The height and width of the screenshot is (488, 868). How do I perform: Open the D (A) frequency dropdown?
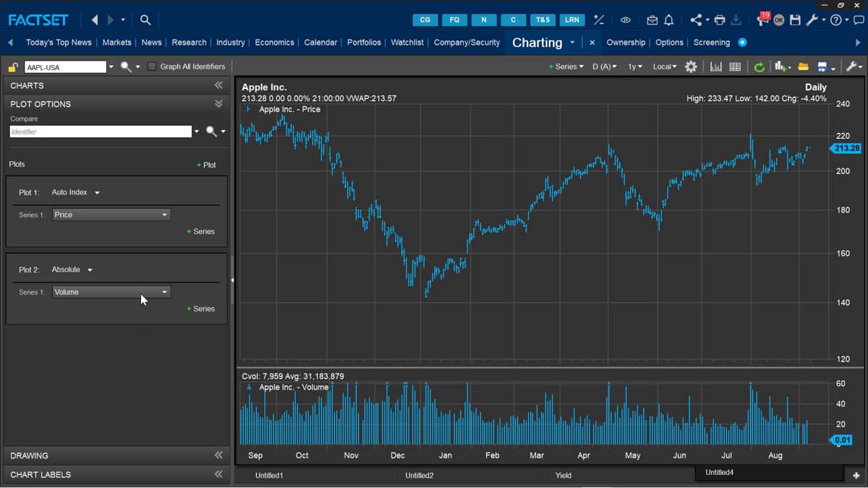point(605,67)
